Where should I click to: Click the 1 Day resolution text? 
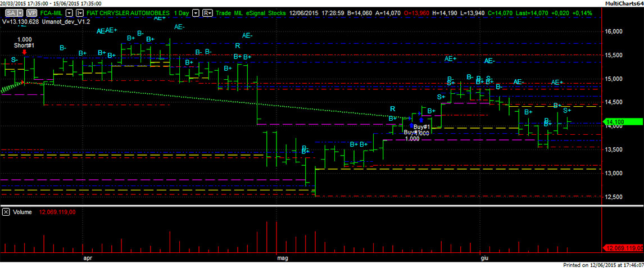[181, 12]
